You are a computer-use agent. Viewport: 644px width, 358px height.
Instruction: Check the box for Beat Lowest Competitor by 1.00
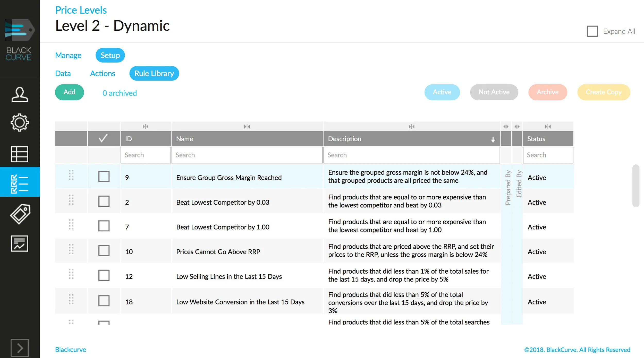[x=104, y=226]
